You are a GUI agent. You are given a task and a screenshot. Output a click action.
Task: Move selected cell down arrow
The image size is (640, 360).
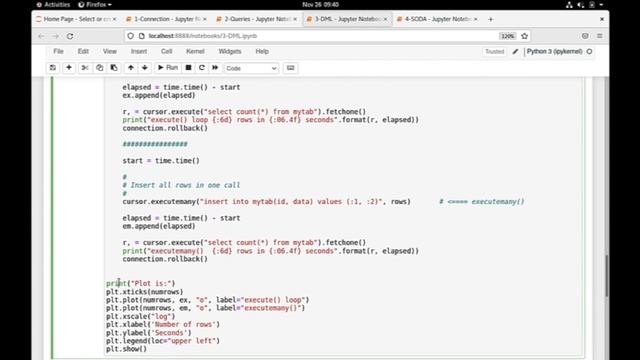(x=144, y=68)
